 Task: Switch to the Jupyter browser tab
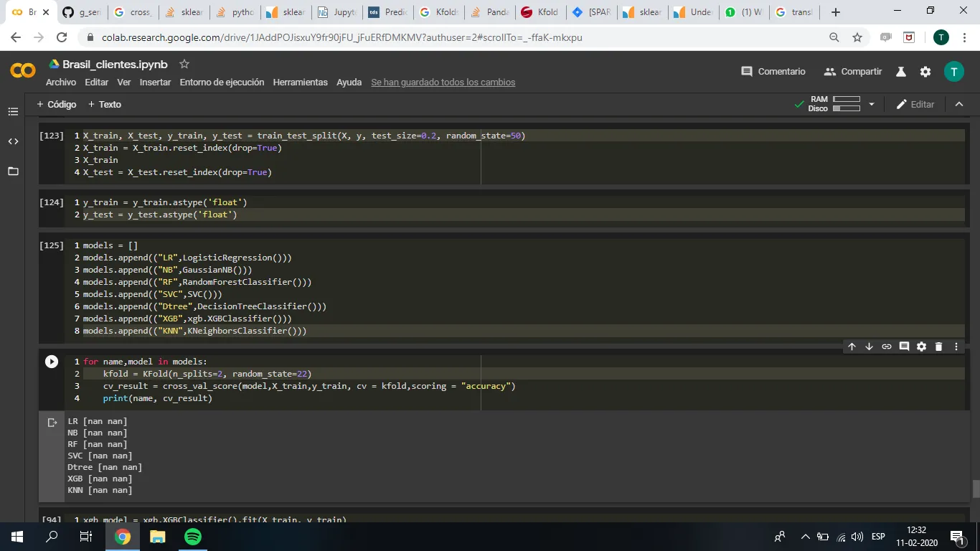[337, 12]
